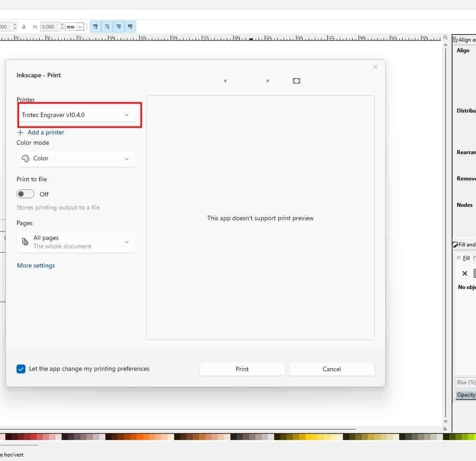Expand the Pages dropdown showing All pages
The height and width of the screenshot is (461, 476).
point(75,242)
